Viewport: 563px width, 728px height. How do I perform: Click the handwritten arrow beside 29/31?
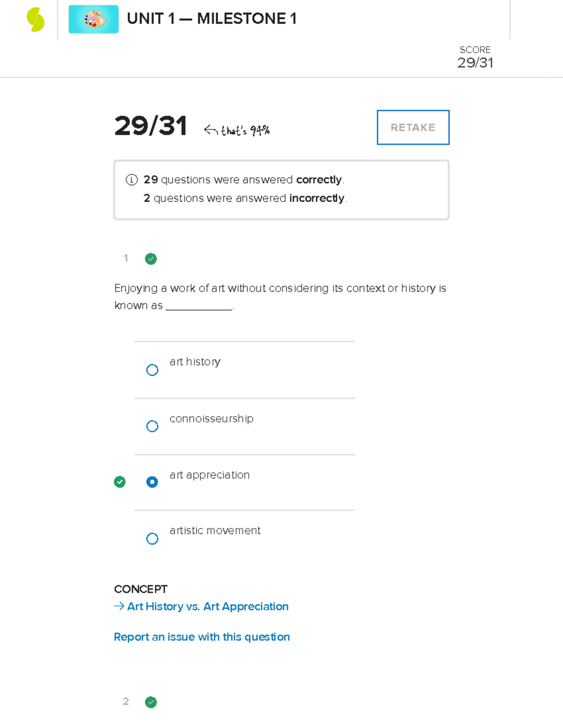tap(211, 130)
